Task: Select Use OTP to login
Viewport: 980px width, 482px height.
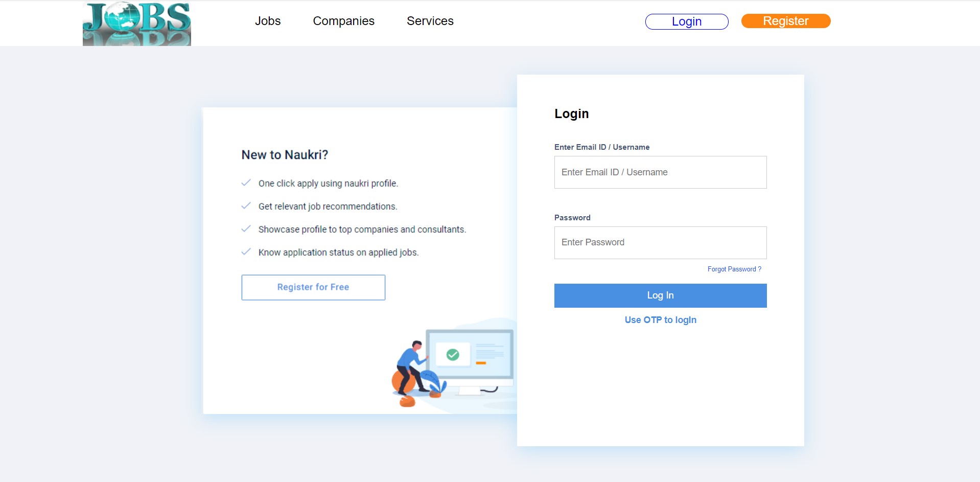Action: 660,319
